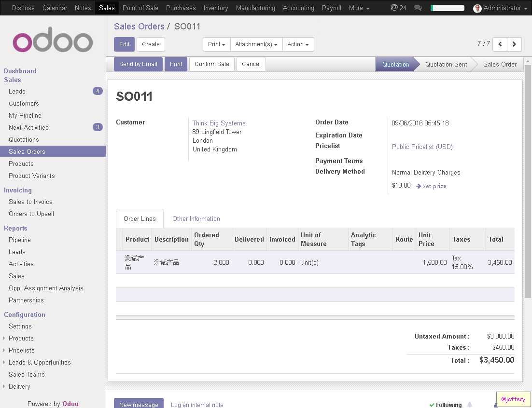Open the Print dropdown in the toolbar
Viewport: 532px width, 408px height.
(x=216, y=44)
